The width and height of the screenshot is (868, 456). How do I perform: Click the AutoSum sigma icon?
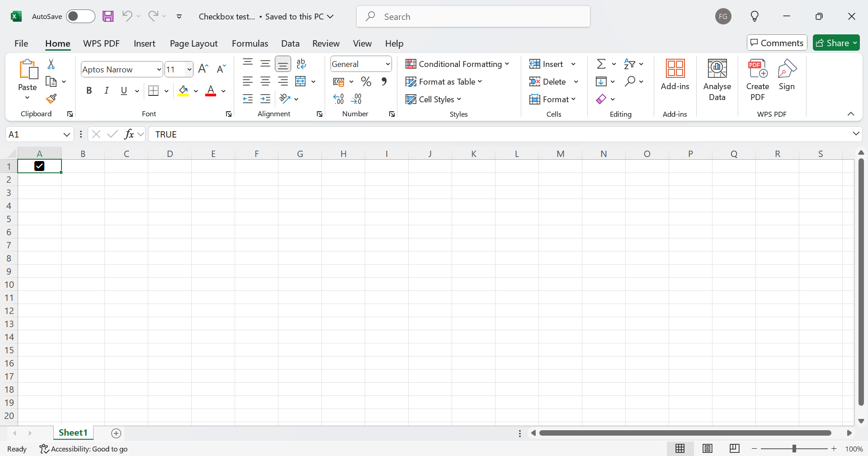coord(601,64)
